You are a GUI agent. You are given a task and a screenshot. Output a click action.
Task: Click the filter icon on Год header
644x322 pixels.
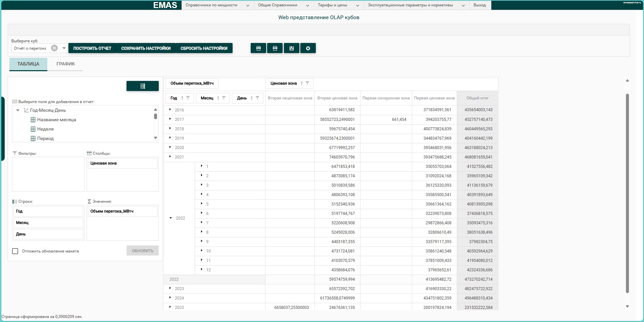click(x=188, y=98)
